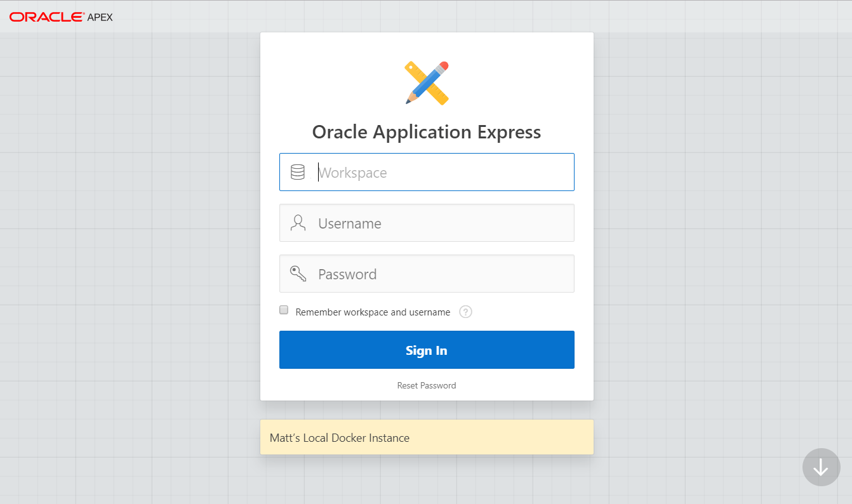Screen dimensions: 852x504
Task: Click the database icon in Workspace field
Action: click(x=298, y=172)
